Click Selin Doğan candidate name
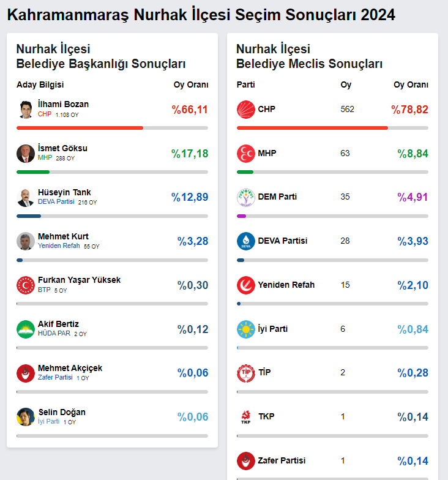This screenshot has height=480, width=448. tap(62, 412)
